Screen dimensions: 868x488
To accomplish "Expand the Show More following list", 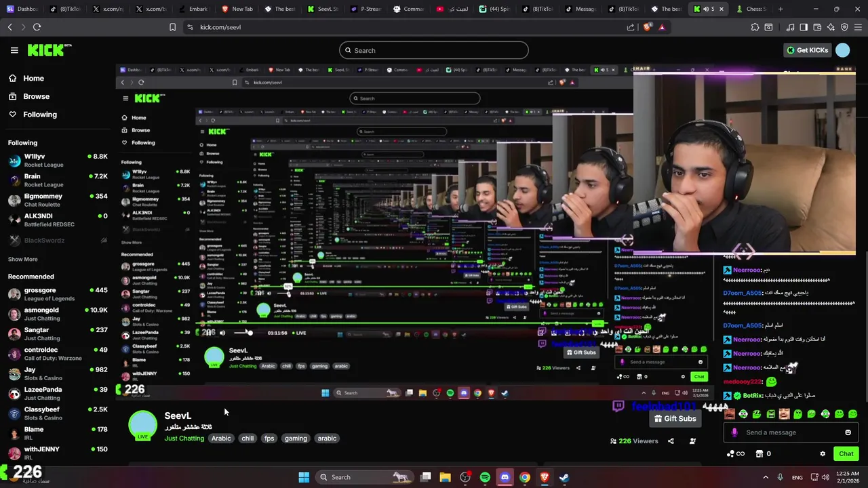I will [22, 259].
